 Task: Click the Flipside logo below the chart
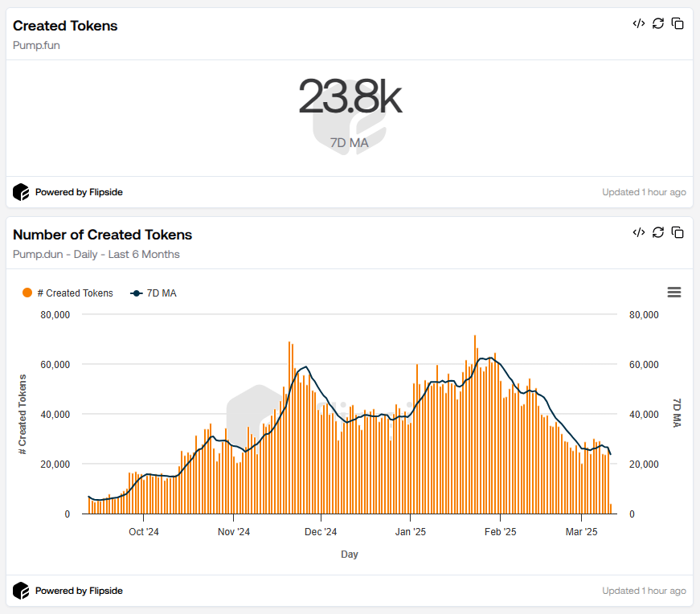click(x=20, y=591)
